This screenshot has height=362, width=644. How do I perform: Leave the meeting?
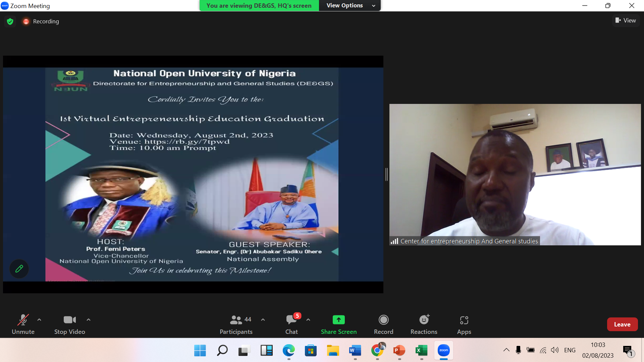click(x=622, y=324)
